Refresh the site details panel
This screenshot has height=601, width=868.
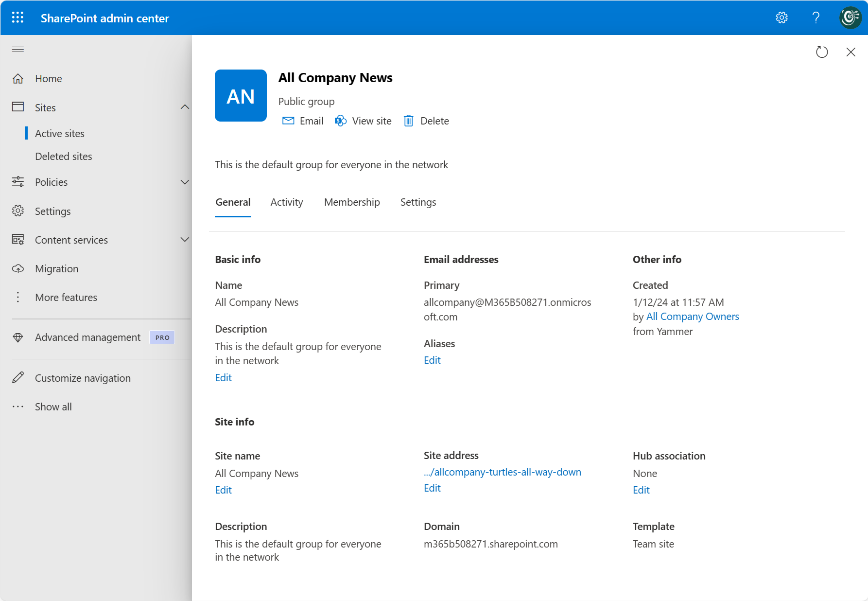click(822, 52)
